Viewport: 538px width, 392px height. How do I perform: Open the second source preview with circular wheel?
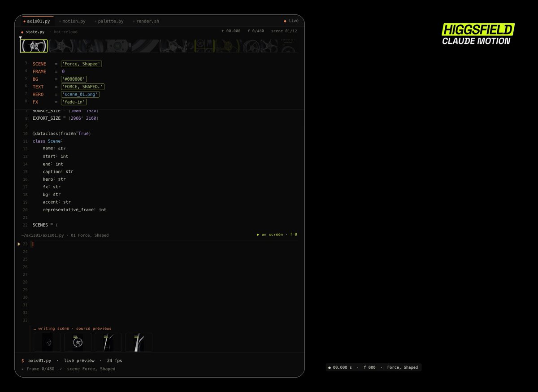[x=78, y=342]
